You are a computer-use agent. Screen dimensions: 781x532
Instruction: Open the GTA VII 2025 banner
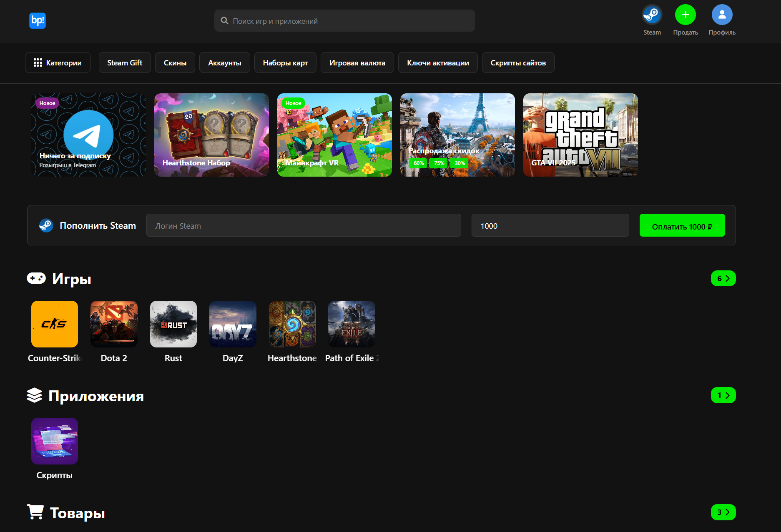580,135
